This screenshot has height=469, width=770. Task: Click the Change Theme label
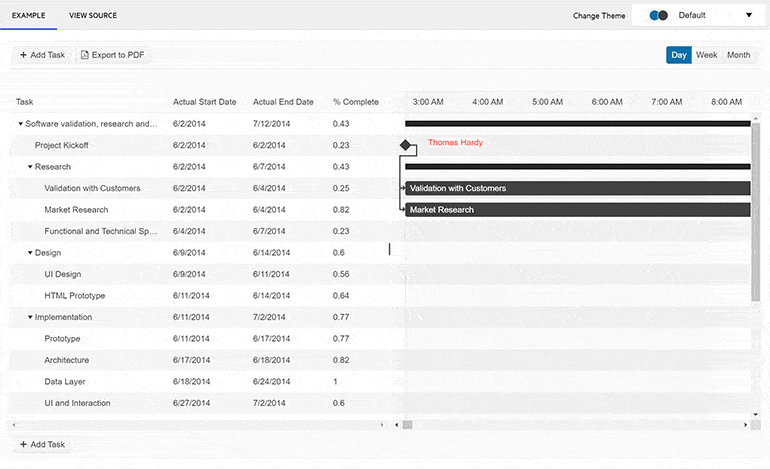point(599,16)
